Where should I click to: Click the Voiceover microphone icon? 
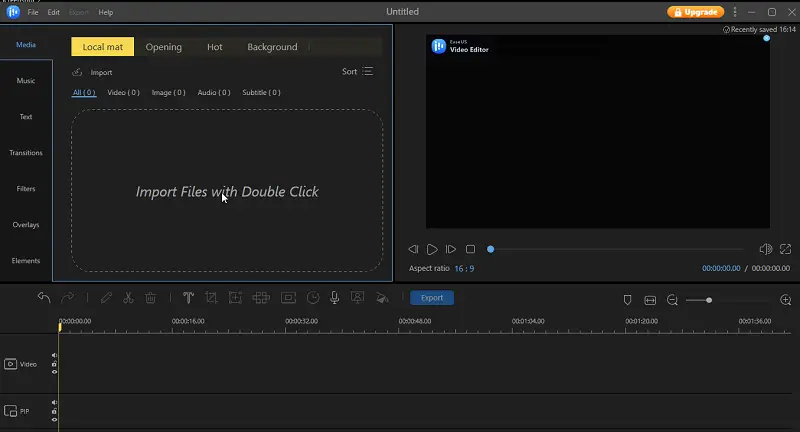coord(334,297)
